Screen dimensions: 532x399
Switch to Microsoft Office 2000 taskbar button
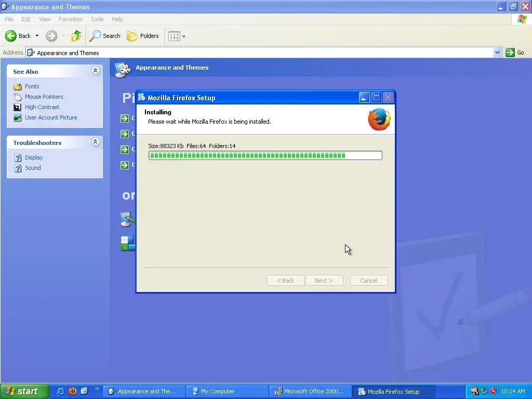pyautogui.click(x=311, y=391)
